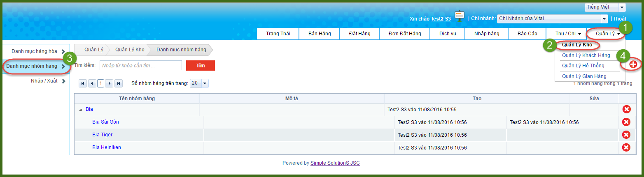644x177 pixels.
Task: Select Quản Lý Khách Hàng menu item
Action: 586,55
